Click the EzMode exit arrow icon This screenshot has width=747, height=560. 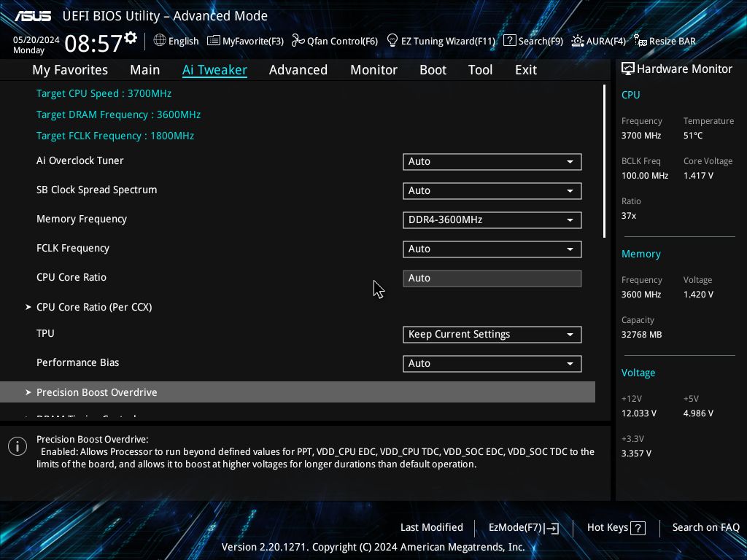click(551, 528)
